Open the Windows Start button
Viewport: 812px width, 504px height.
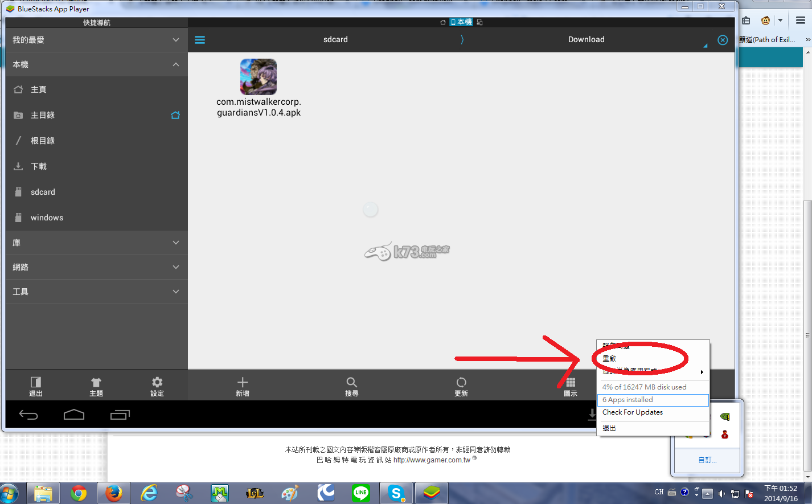pos(10,493)
